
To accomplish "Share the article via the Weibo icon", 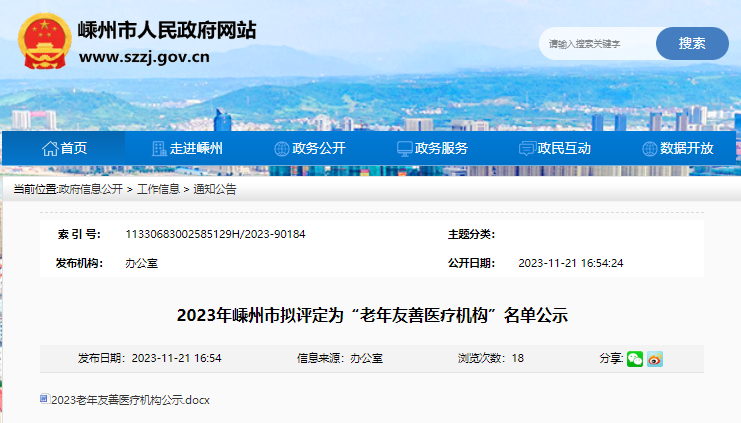I will tap(655, 359).
